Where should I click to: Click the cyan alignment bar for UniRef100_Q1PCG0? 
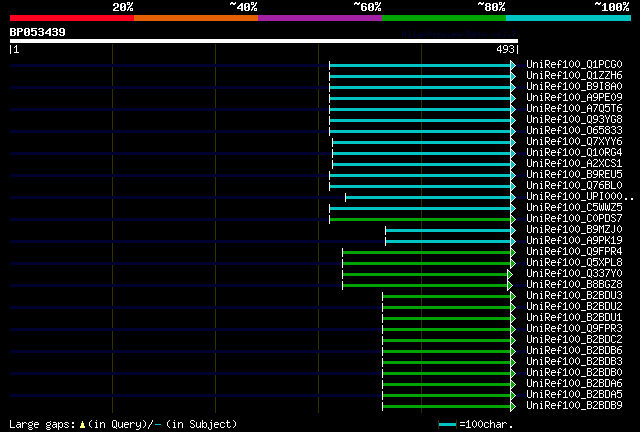(x=420, y=65)
